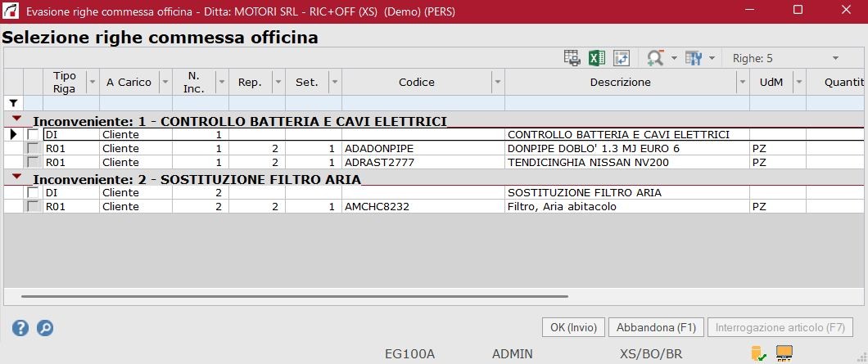Click the monitor icon in status bar

pos(784,353)
